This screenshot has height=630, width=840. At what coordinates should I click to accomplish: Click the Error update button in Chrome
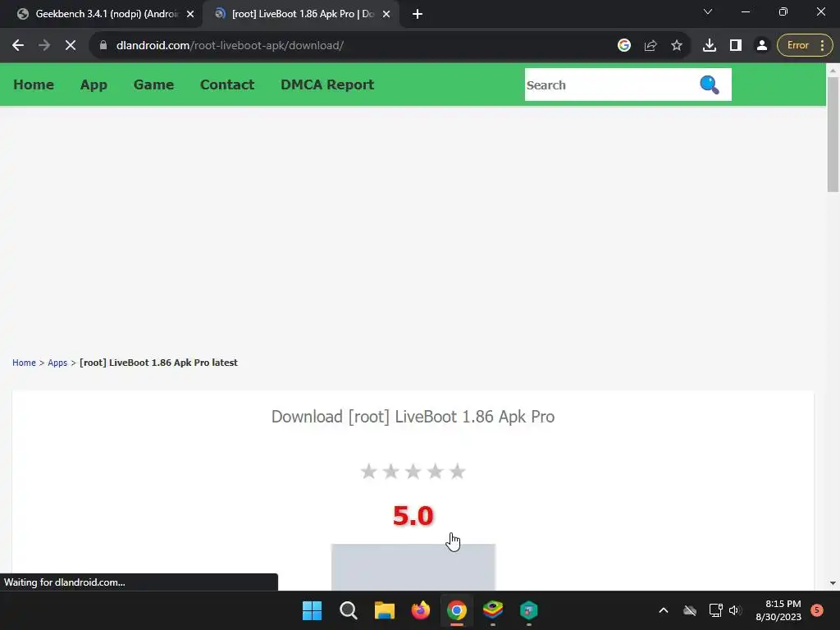(805, 46)
